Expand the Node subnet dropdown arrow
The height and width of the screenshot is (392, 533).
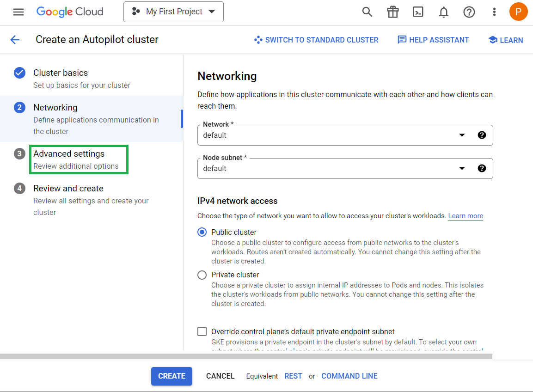tap(462, 168)
